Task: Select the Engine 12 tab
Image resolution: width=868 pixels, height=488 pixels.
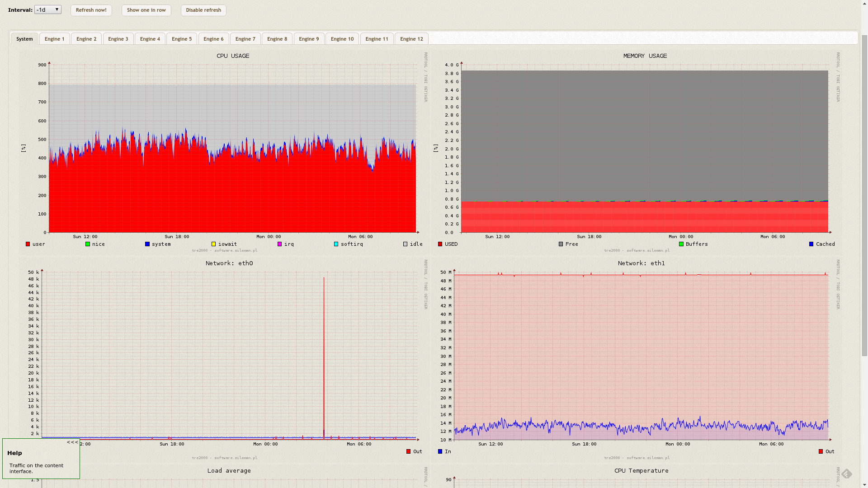Action: pos(411,39)
